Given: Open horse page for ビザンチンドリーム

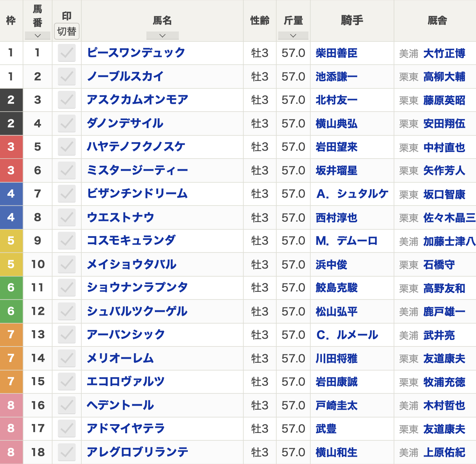Looking at the screenshot, I should pyautogui.click(x=137, y=194).
